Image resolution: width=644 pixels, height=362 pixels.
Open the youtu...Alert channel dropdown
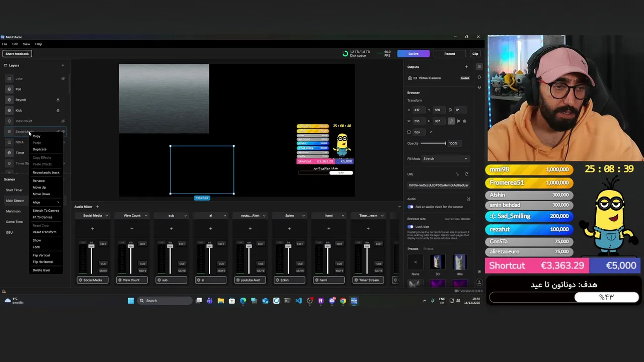264,216
